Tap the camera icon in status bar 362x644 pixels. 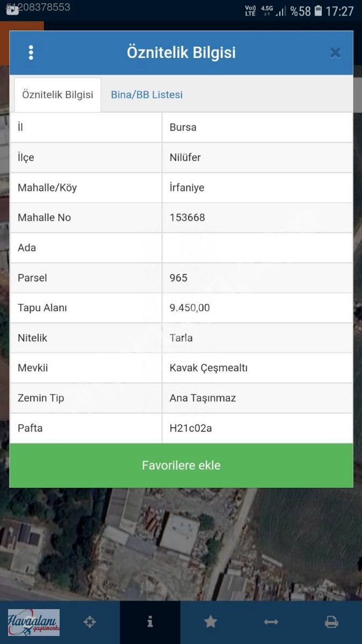click(x=12, y=10)
